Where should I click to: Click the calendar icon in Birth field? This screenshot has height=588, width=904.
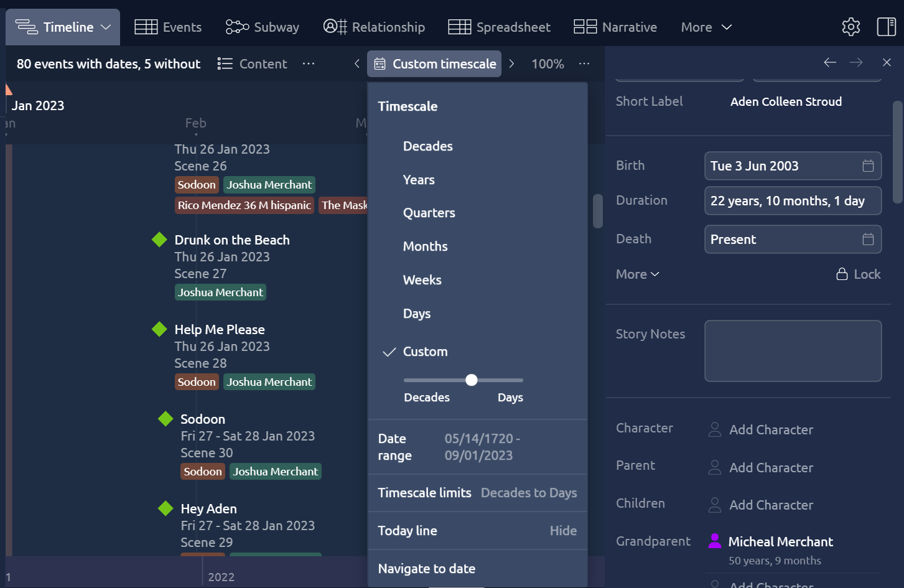coord(868,166)
